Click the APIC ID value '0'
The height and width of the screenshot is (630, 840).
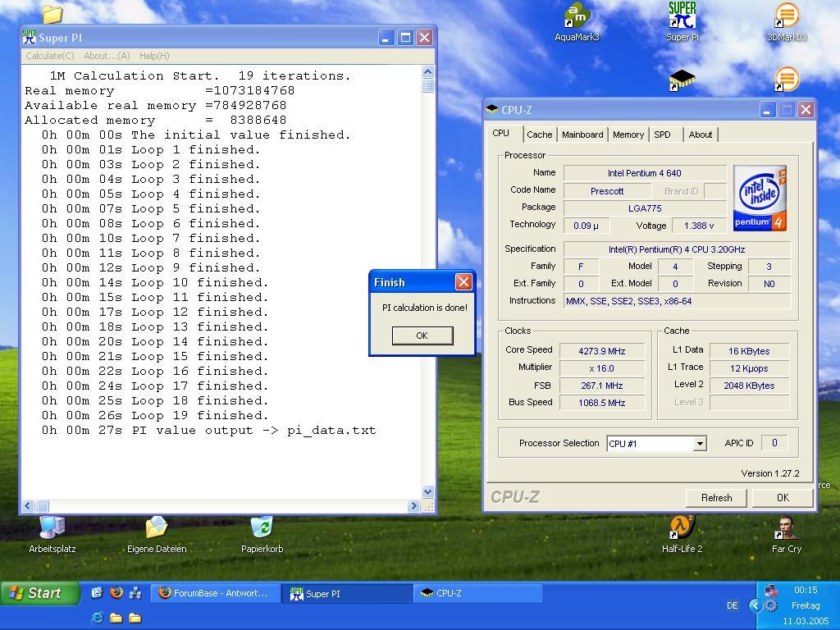pyautogui.click(x=774, y=442)
